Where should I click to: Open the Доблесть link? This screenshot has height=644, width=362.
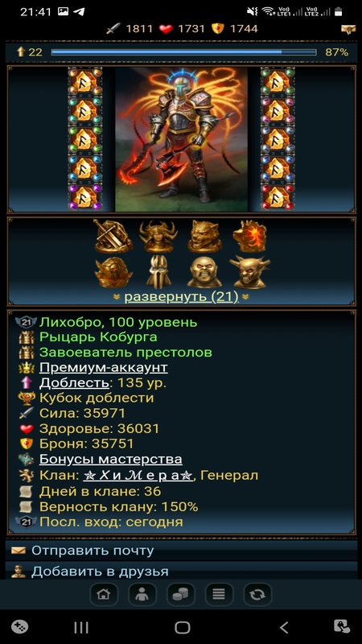click(74, 383)
